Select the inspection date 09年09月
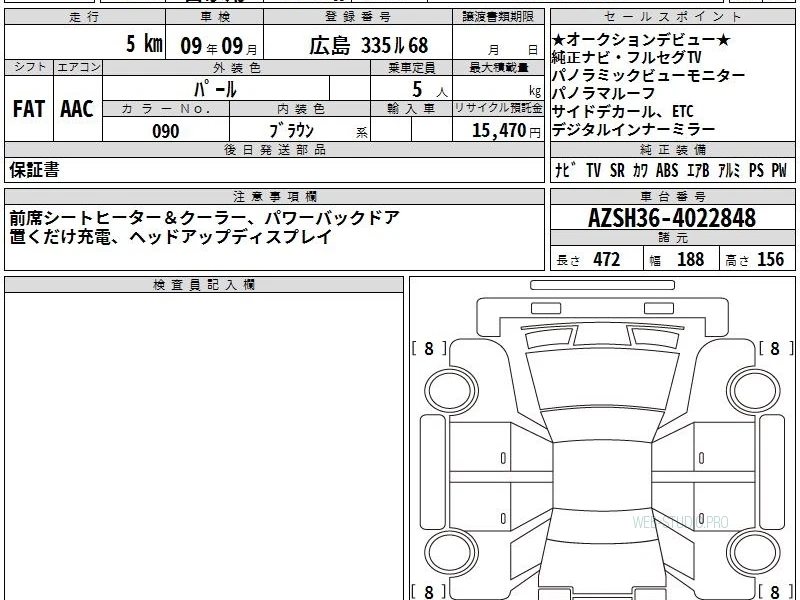Image resolution: width=800 pixels, height=600 pixels. click(219, 46)
